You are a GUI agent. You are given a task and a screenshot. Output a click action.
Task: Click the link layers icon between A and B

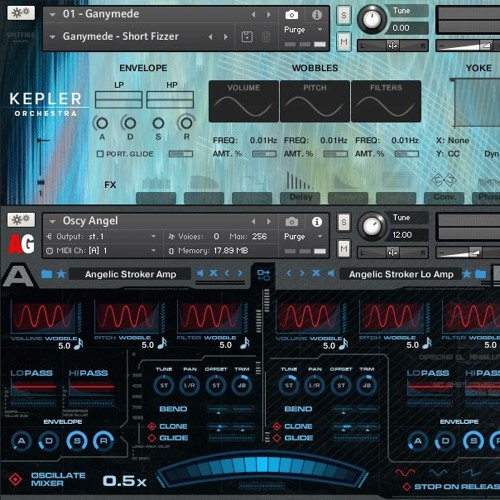263,275
